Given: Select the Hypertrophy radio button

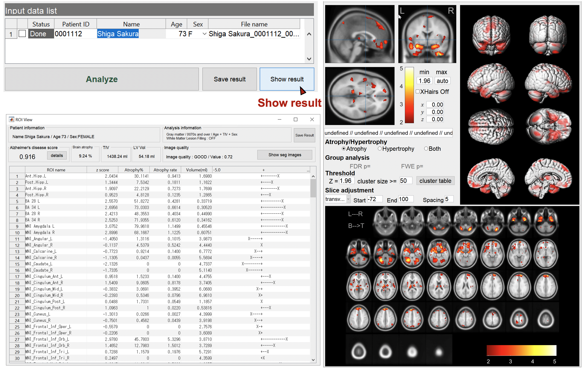Looking at the screenshot, I should coord(379,149).
